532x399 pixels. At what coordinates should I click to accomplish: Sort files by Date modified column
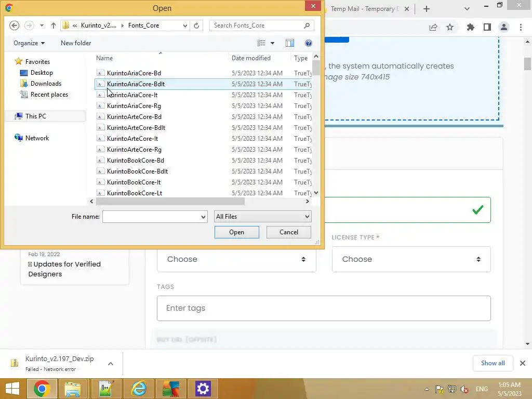pos(251,58)
